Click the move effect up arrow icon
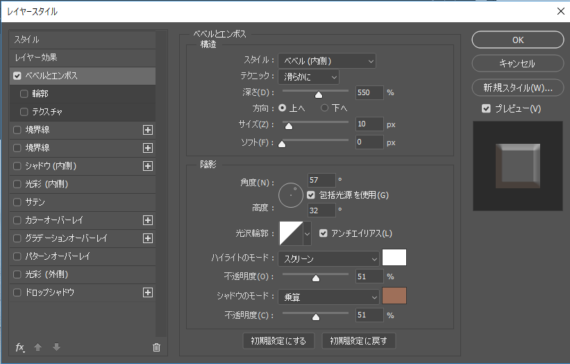 [38, 348]
